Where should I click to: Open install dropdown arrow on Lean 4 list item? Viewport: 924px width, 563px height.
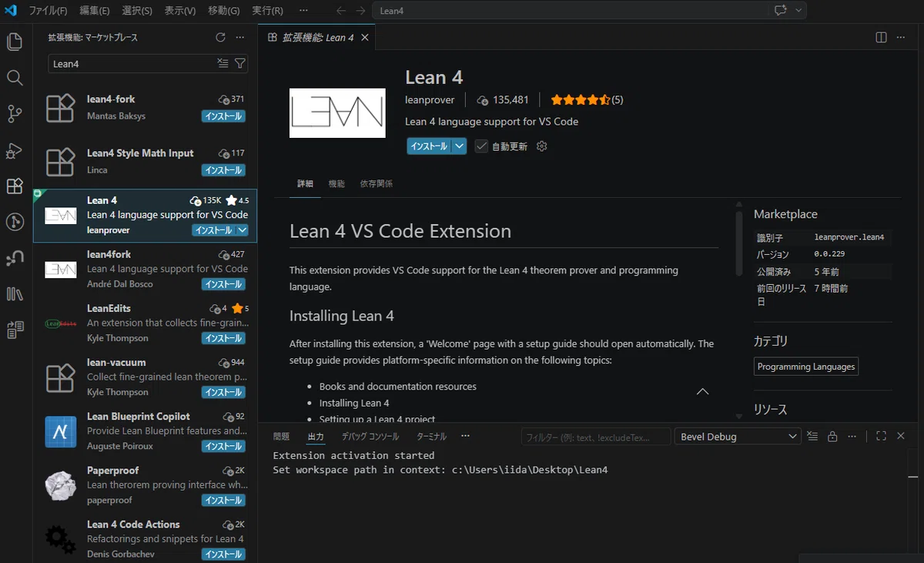[x=243, y=230]
